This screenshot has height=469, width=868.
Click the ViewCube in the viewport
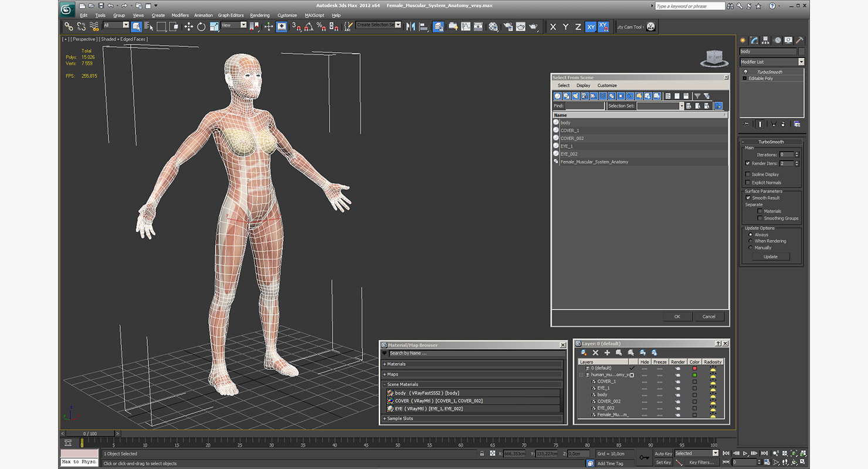coord(714,57)
